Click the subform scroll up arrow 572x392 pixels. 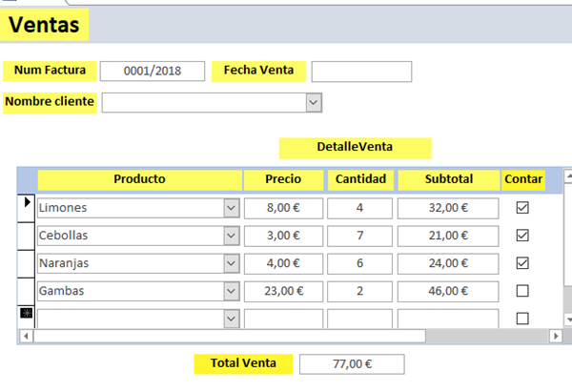click(x=567, y=175)
